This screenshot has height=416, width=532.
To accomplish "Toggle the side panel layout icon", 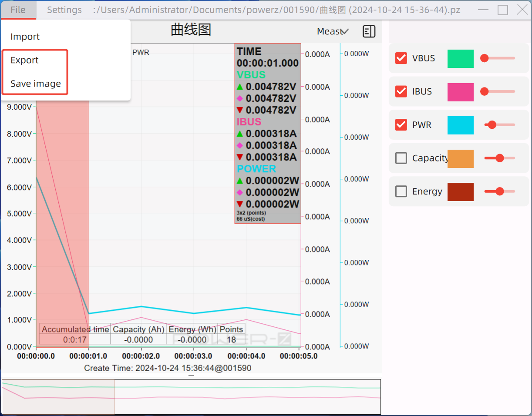I will [x=369, y=31].
